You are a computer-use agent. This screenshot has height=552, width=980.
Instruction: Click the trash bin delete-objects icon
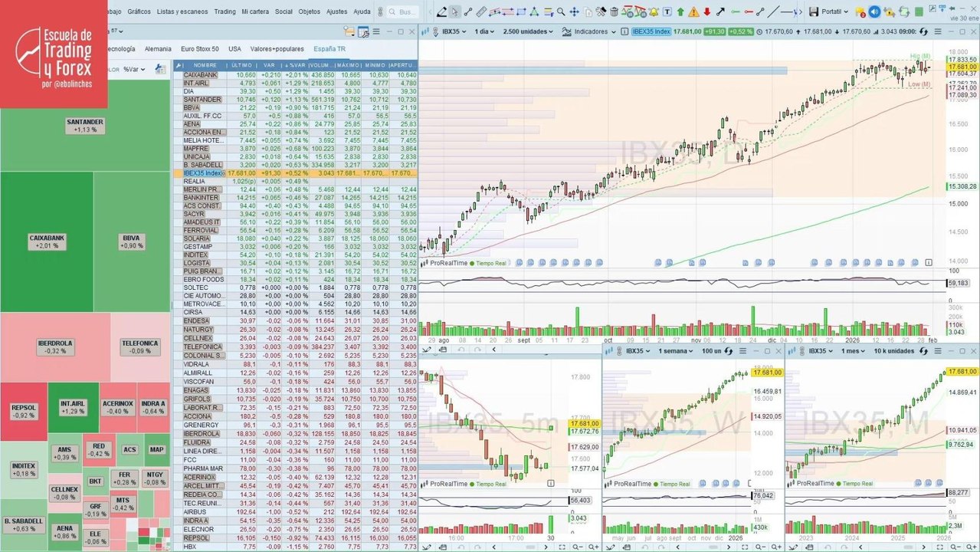tap(614, 11)
